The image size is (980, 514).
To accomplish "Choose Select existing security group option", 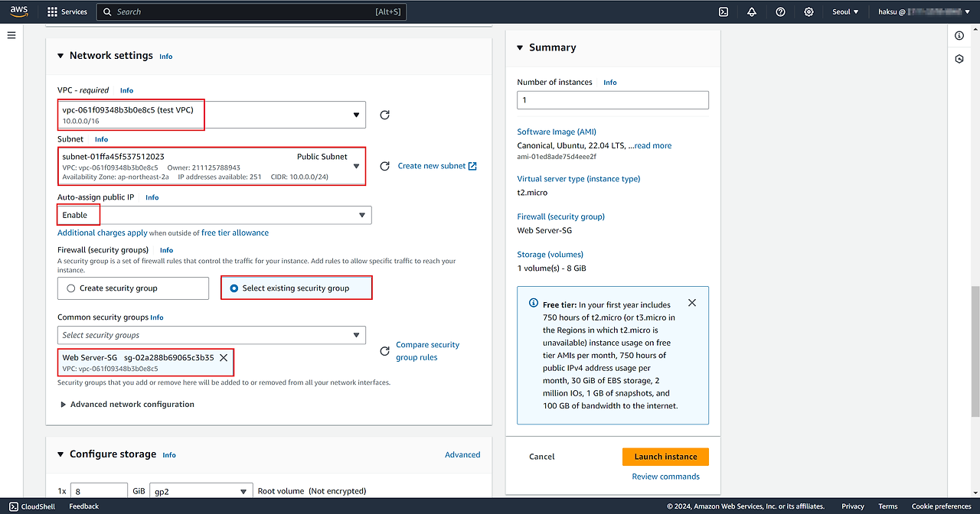I will (x=296, y=288).
